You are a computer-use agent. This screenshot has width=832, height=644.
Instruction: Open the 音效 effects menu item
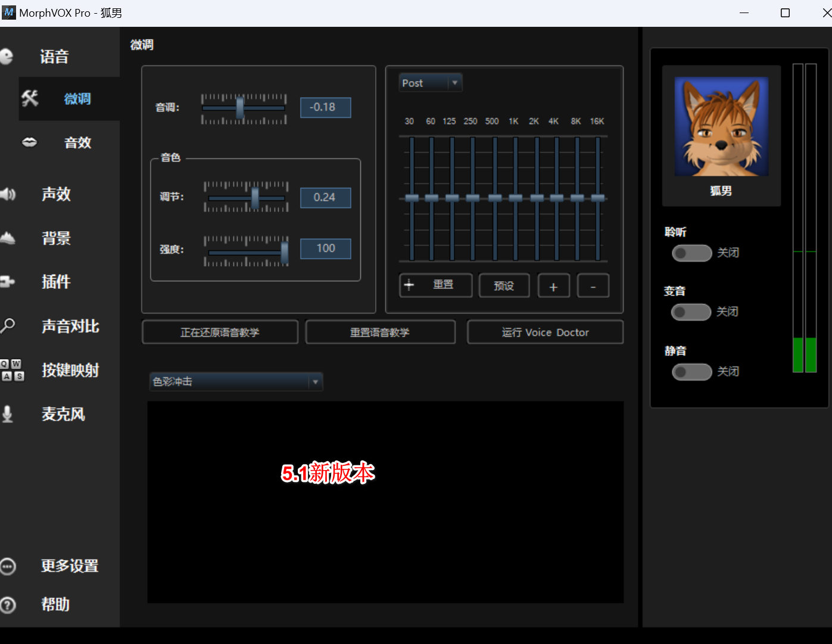(77, 143)
